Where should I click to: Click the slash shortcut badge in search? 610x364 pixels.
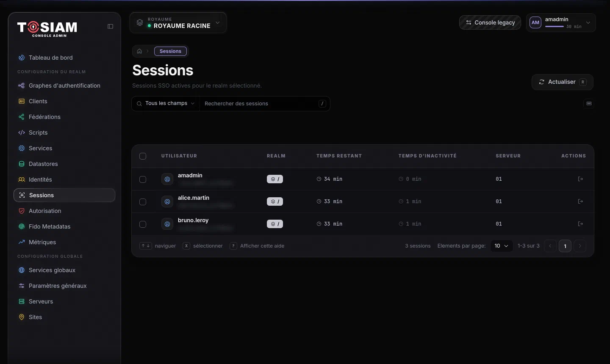coord(322,103)
